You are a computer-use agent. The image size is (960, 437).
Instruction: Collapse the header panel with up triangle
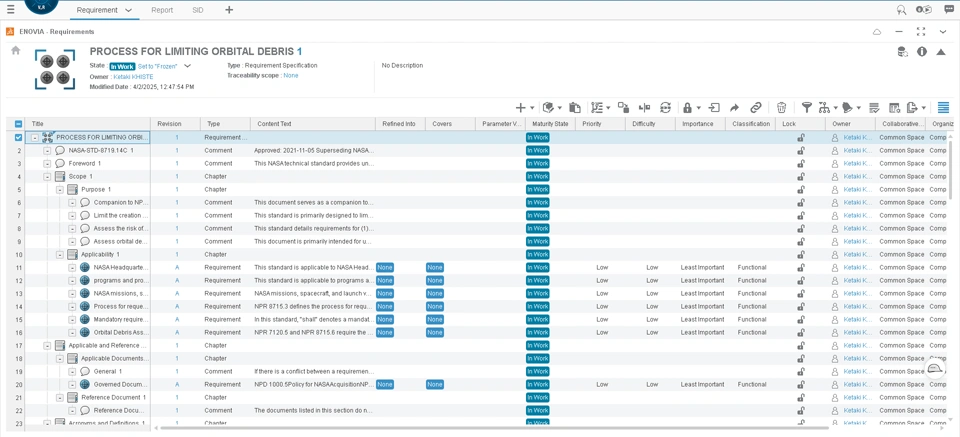[941, 52]
